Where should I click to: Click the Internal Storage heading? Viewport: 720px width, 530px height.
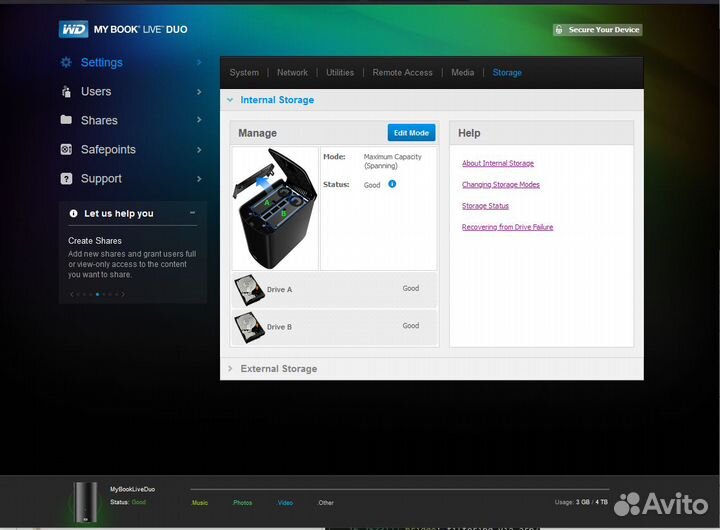coord(277,100)
